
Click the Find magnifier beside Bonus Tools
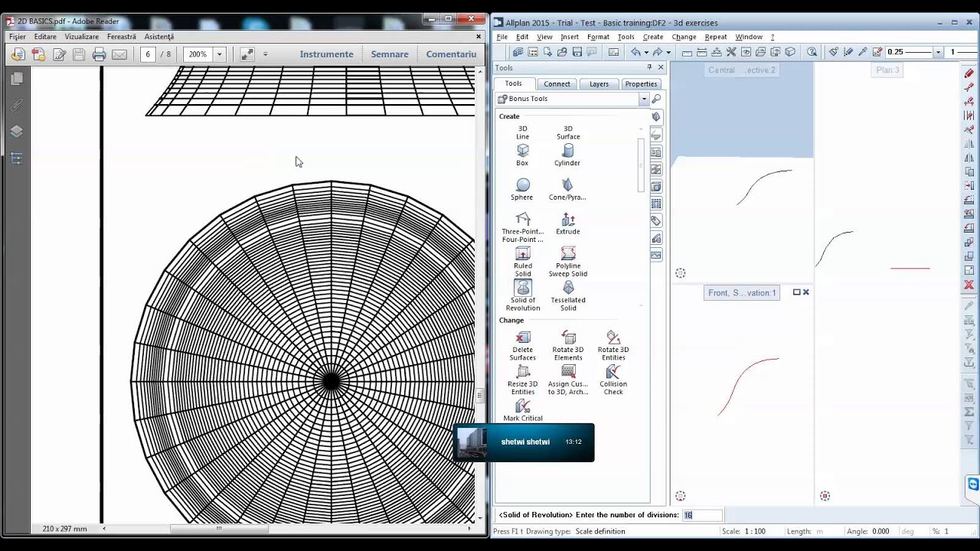pyautogui.click(x=656, y=99)
